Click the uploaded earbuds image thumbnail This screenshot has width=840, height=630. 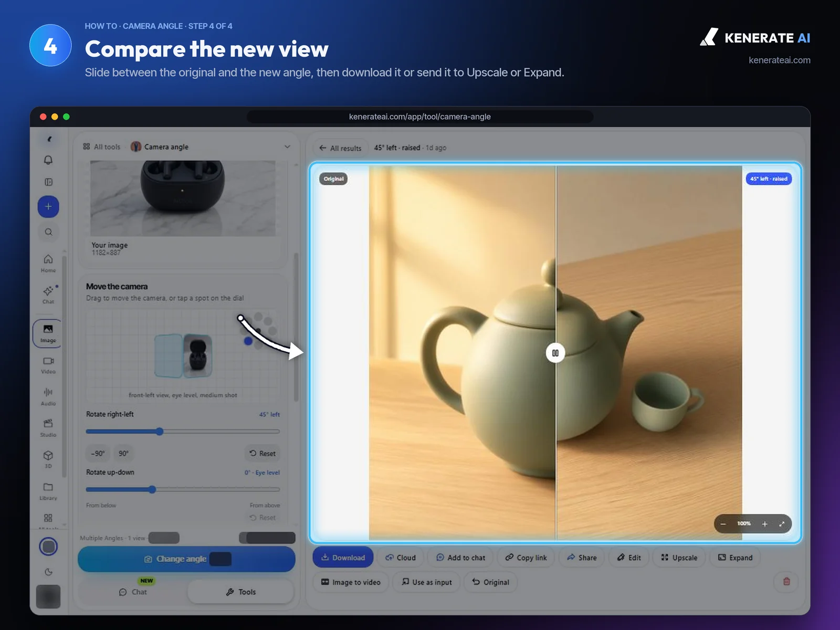(183, 198)
